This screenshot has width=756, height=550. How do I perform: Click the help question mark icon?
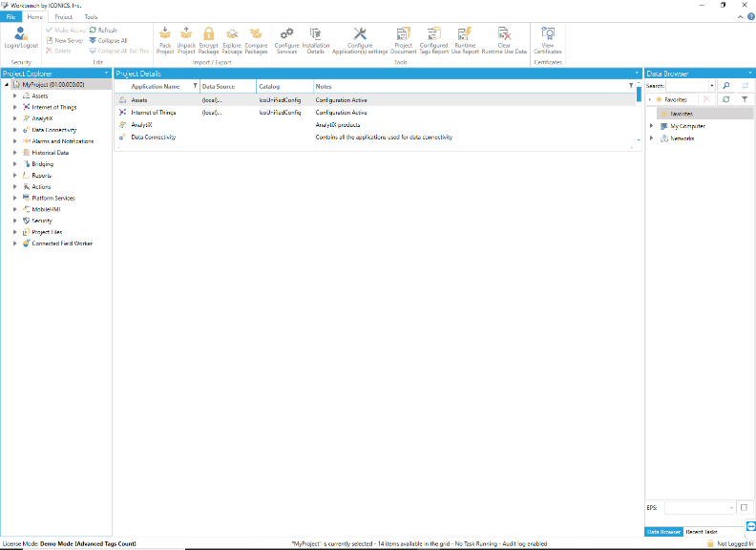point(750,16)
